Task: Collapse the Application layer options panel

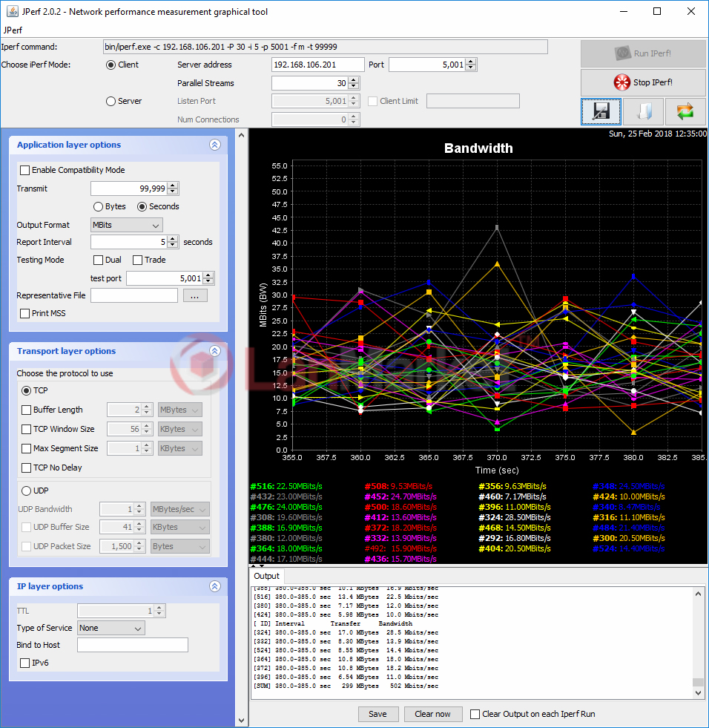Action: [215, 145]
